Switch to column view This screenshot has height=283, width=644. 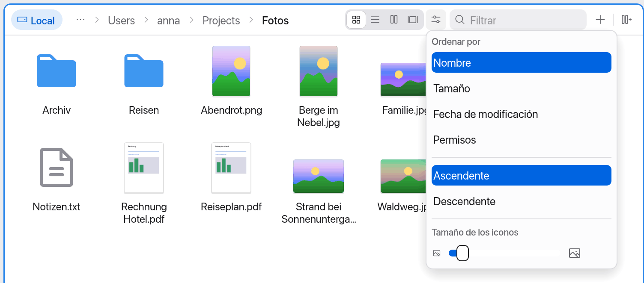[x=394, y=20]
